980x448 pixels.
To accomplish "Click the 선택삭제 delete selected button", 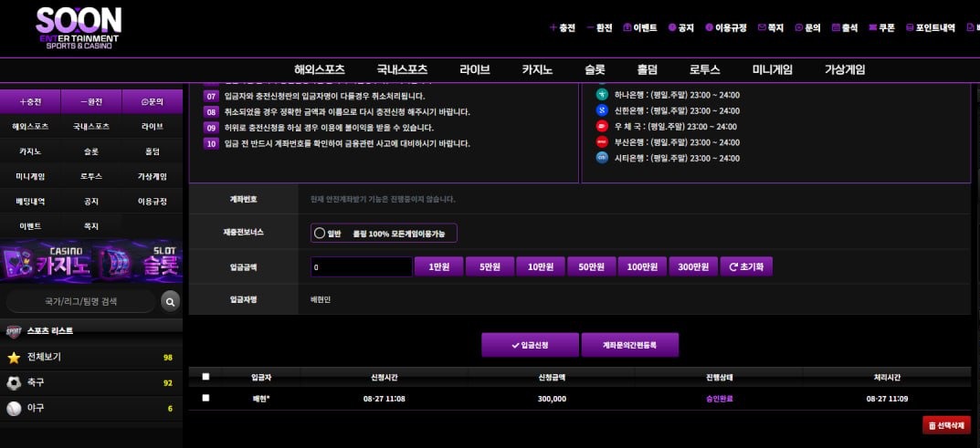I will click(x=946, y=425).
